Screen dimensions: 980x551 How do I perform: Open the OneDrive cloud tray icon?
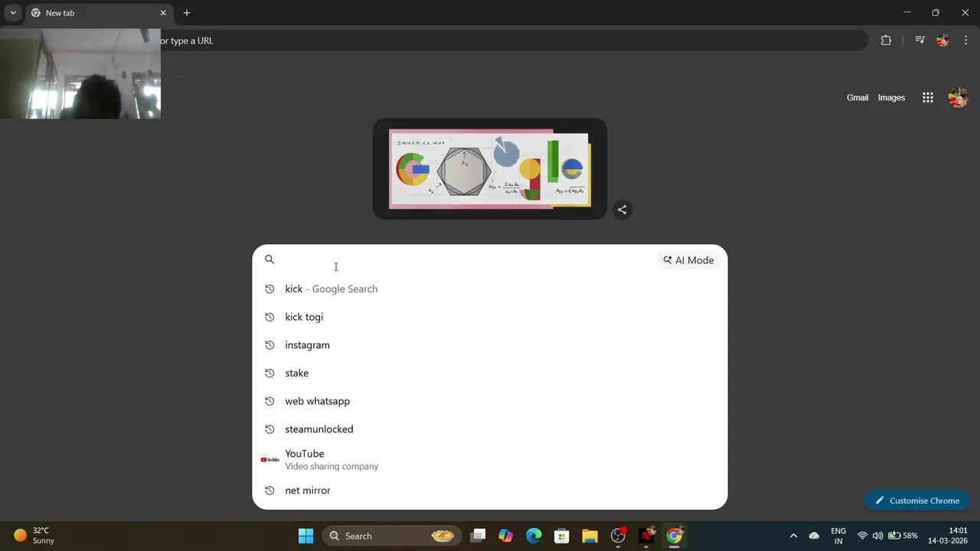(814, 536)
